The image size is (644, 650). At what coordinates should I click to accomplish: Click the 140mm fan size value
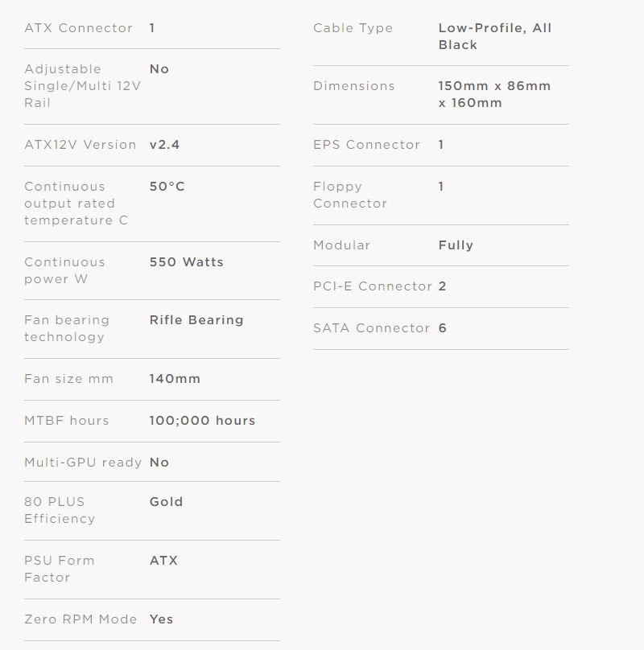coord(175,379)
